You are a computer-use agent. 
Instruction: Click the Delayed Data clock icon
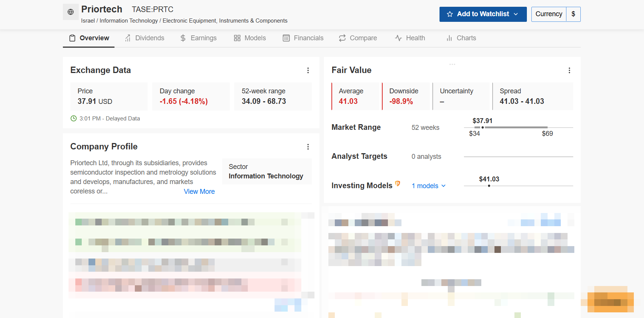tap(74, 119)
